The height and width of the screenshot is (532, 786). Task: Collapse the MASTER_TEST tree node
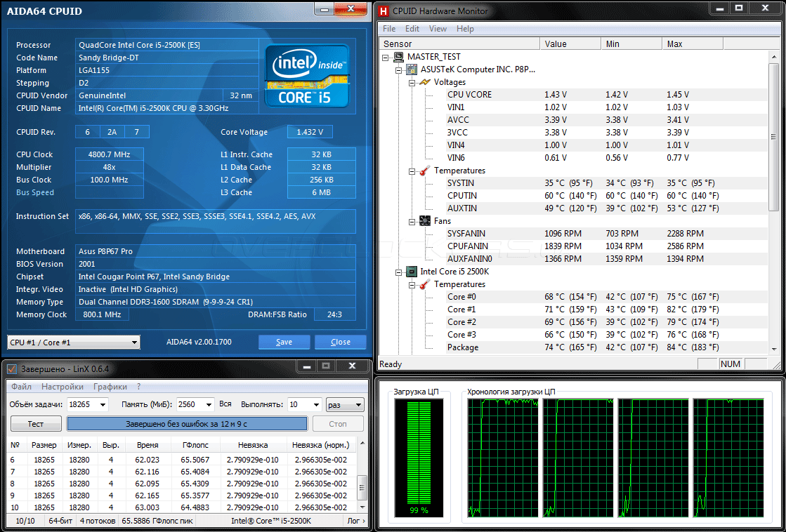click(385, 57)
